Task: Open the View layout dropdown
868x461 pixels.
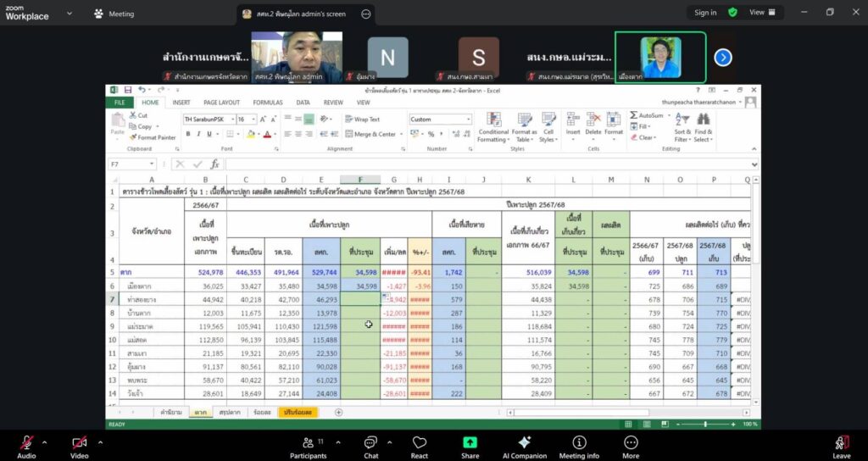Action: pyautogui.click(x=761, y=13)
